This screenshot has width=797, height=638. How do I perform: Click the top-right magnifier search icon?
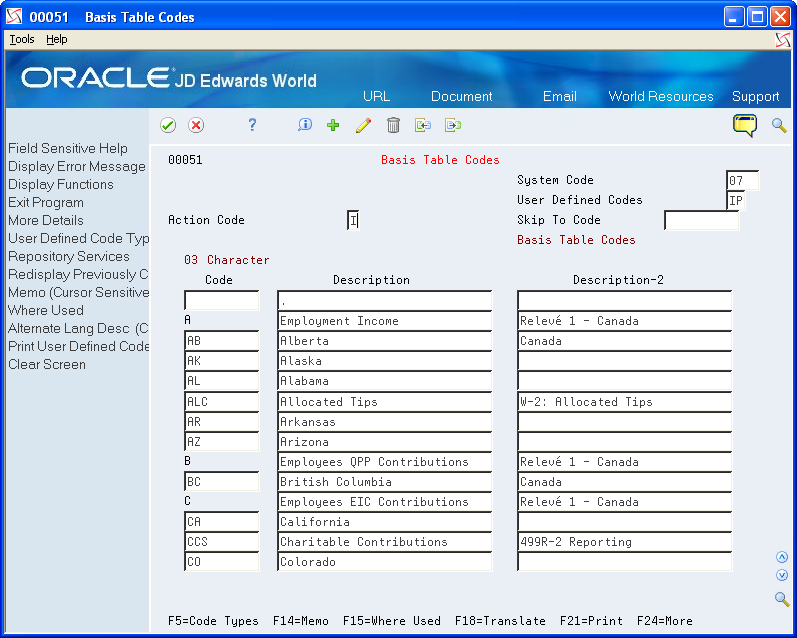tap(779, 125)
